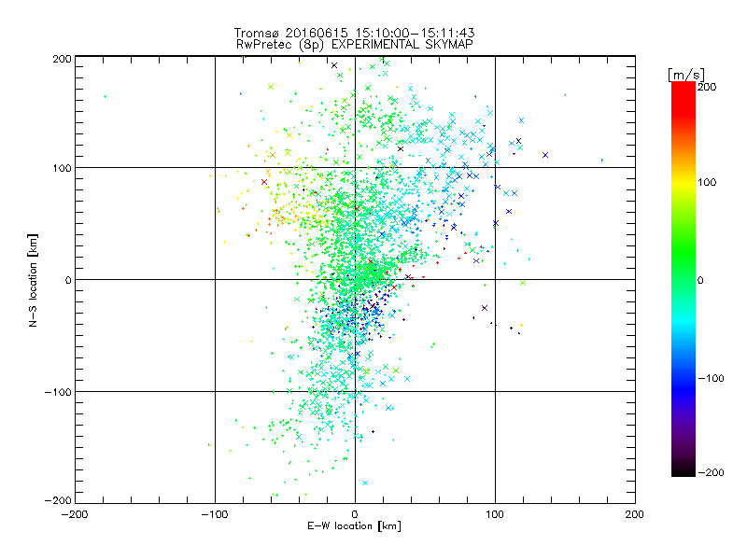The width and height of the screenshot is (747, 560).
Task: Click the y-axis '-200' tick label
Action: tap(58, 500)
